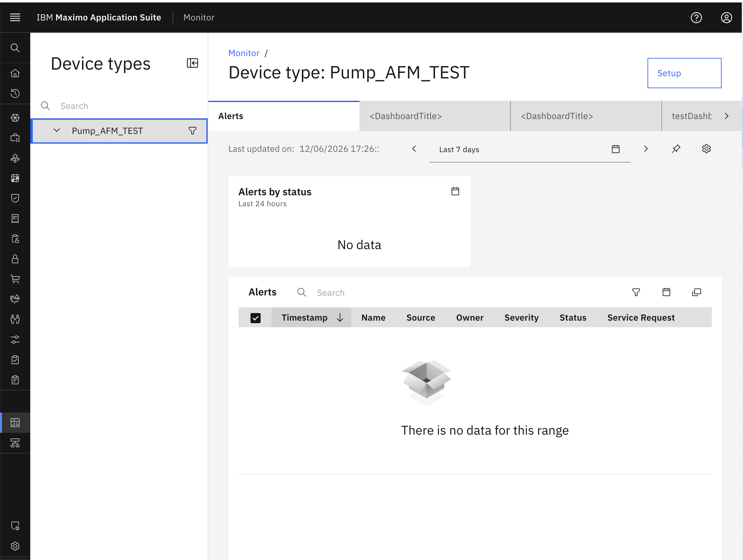
Task: Open the padlock sidebar icon
Action: (15, 259)
